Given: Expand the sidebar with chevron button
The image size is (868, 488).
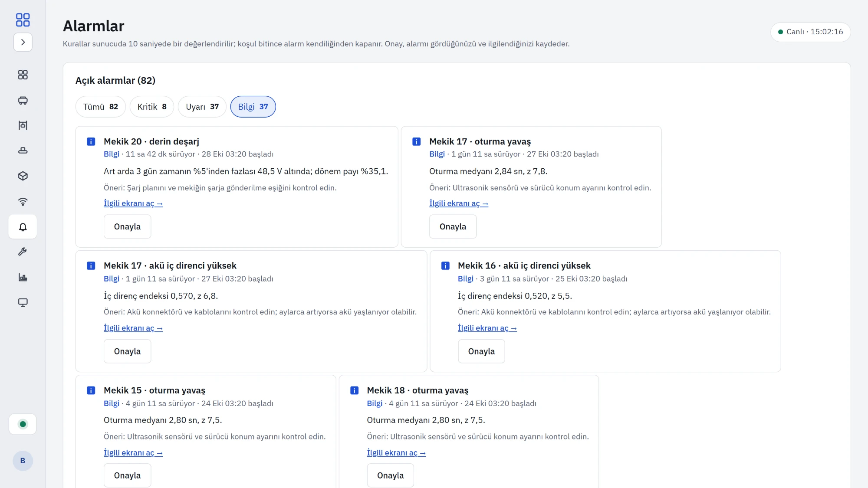Looking at the screenshot, I should (23, 42).
